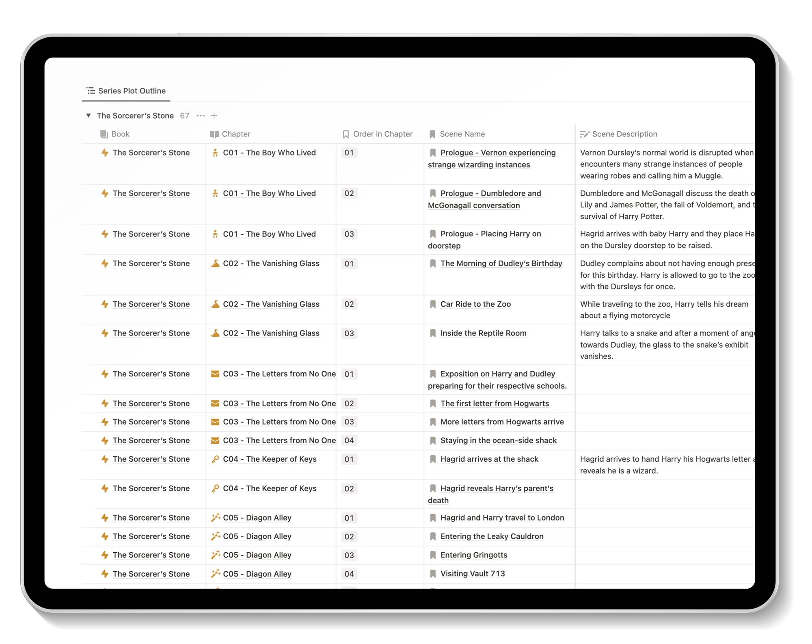Open the scene Entering the Leaky Cauldron
Image resolution: width=812 pixels, height=644 pixels.
click(x=492, y=536)
